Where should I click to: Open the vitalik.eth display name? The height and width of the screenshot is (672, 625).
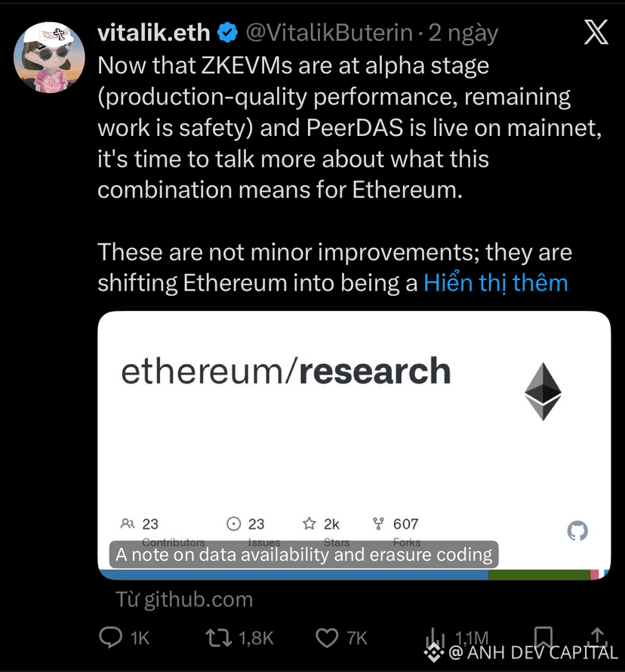[154, 32]
